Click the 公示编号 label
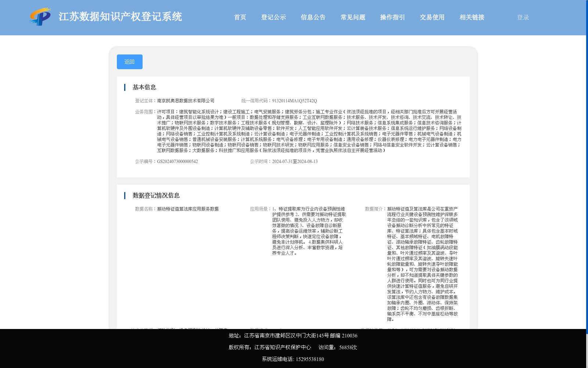 pos(146,162)
